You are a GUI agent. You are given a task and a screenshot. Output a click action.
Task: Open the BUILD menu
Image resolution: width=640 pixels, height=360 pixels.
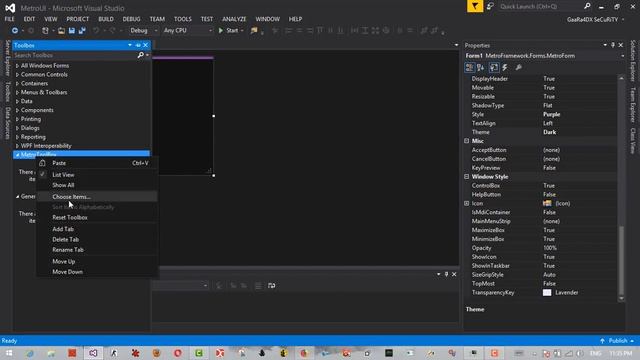(106, 19)
